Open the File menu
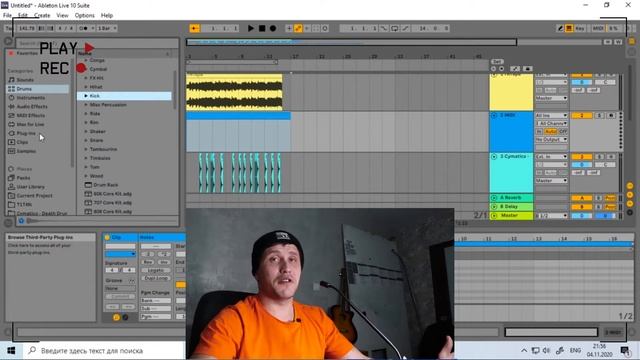Image resolution: width=640 pixels, height=360 pixels. tap(7, 16)
